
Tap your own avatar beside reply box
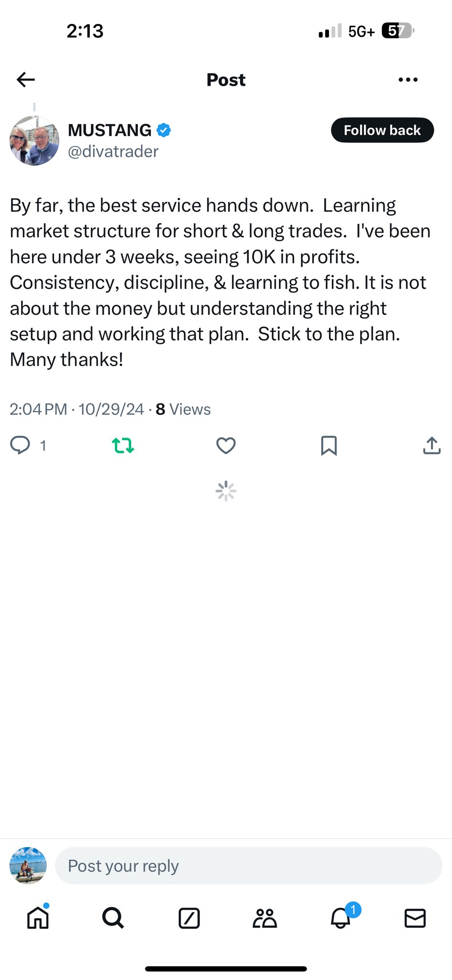click(28, 866)
